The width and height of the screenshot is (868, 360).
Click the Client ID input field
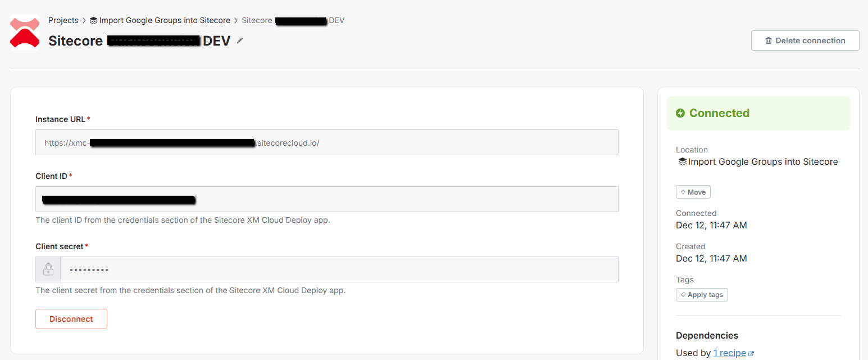(327, 199)
